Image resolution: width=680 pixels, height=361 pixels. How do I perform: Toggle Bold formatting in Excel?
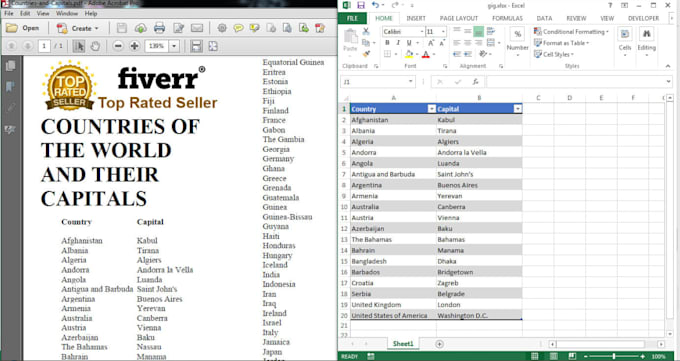387,43
